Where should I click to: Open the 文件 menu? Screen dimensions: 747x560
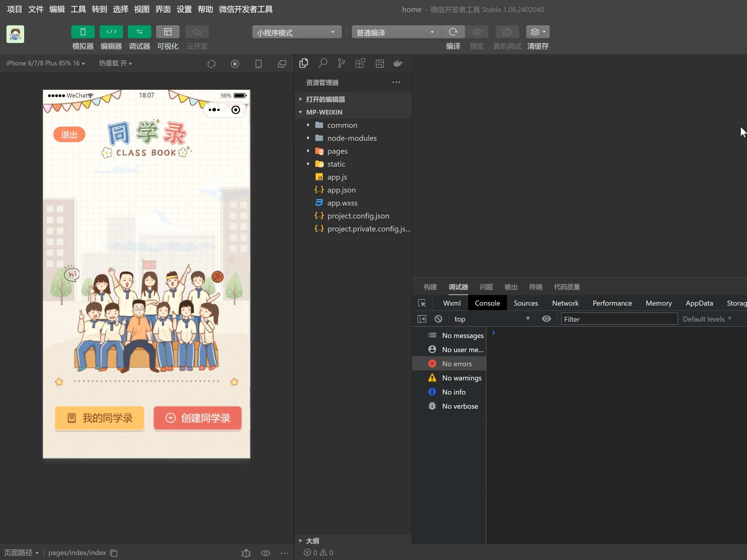coord(35,9)
